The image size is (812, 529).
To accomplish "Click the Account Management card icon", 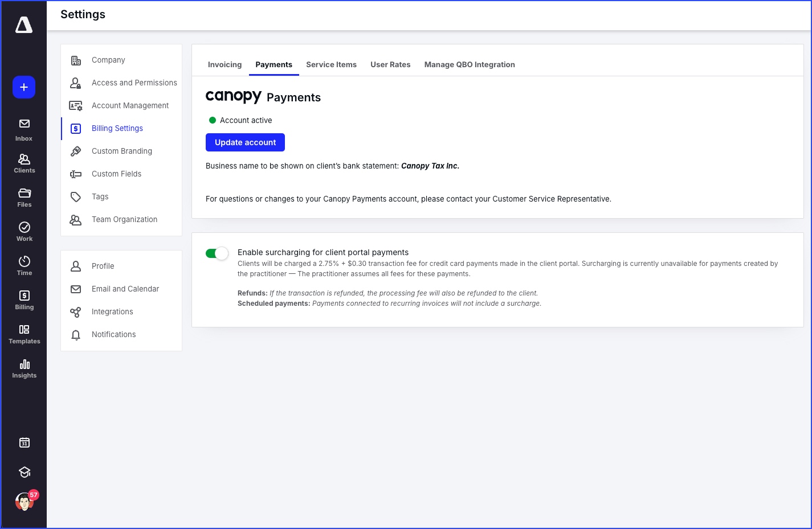I will click(x=76, y=106).
